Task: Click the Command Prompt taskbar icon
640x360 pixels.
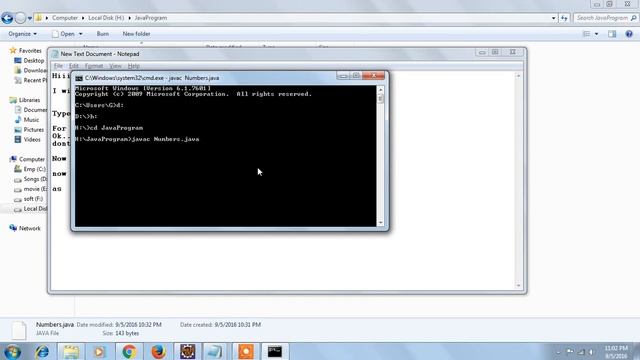Action: 275,351
